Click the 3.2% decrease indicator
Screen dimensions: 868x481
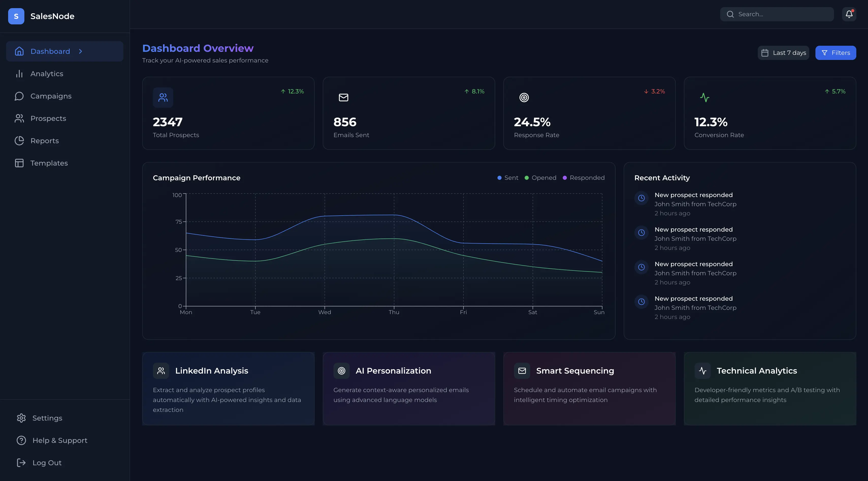(654, 91)
